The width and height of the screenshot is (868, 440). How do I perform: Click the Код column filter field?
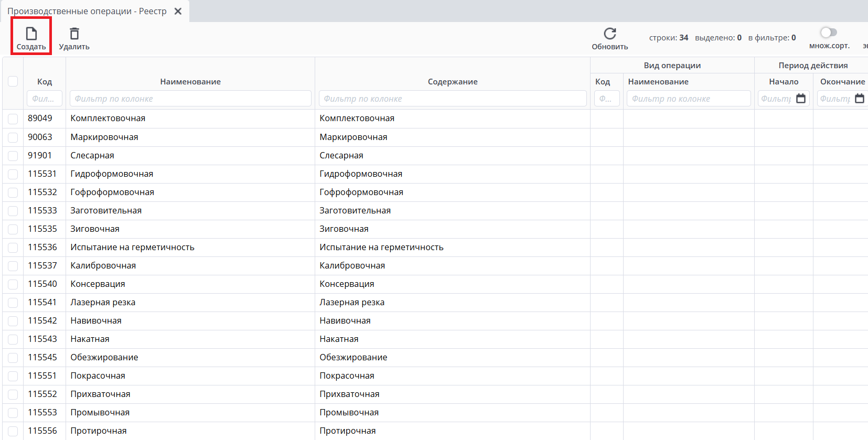pos(45,99)
